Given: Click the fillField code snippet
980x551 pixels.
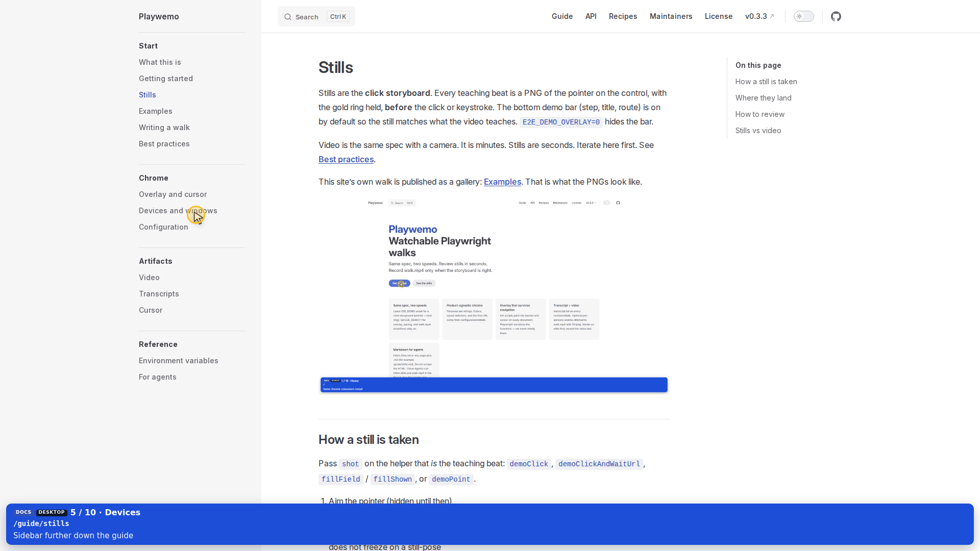Looking at the screenshot, I should pyautogui.click(x=341, y=479).
